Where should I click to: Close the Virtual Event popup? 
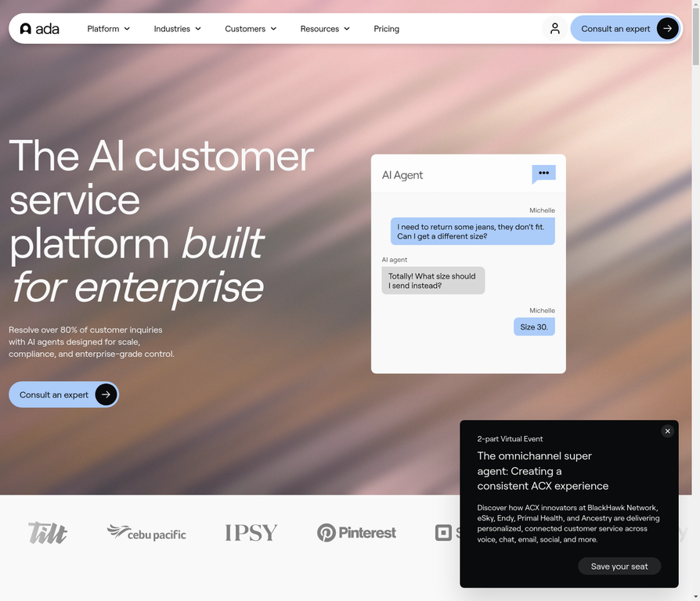click(667, 431)
